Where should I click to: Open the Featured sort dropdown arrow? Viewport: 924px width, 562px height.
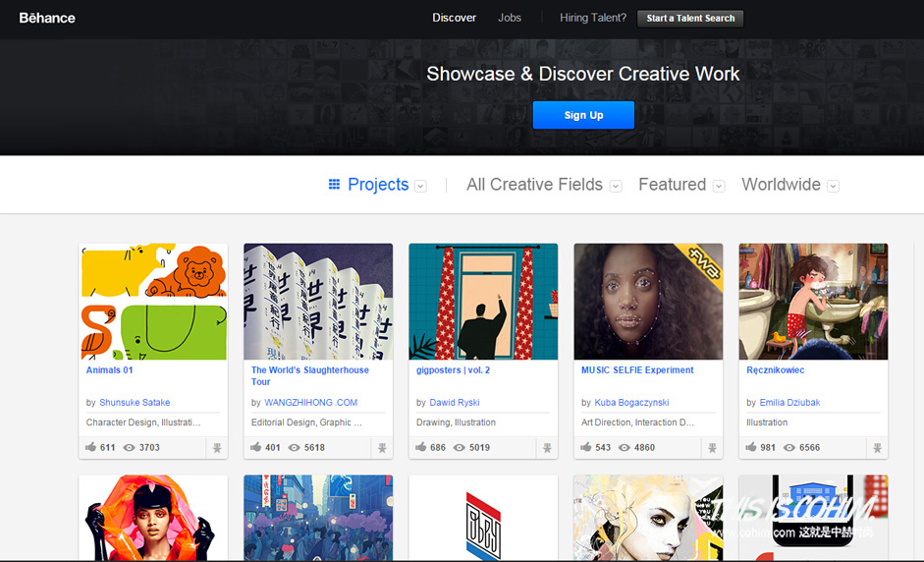[x=719, y=187]
